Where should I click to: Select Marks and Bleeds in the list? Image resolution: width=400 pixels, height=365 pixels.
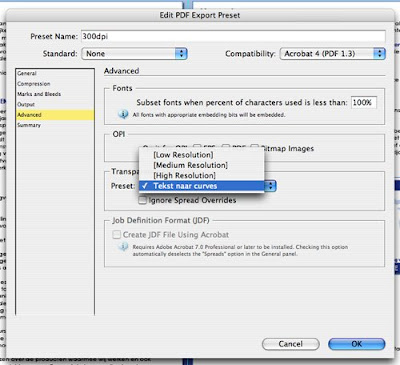pos(55,94)
